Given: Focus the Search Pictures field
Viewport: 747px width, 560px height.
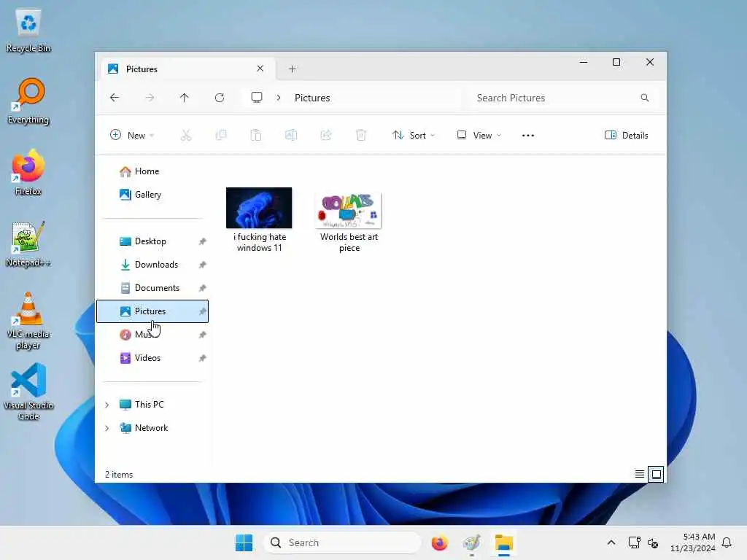Looking at the screenshot, I should [564, 98].
